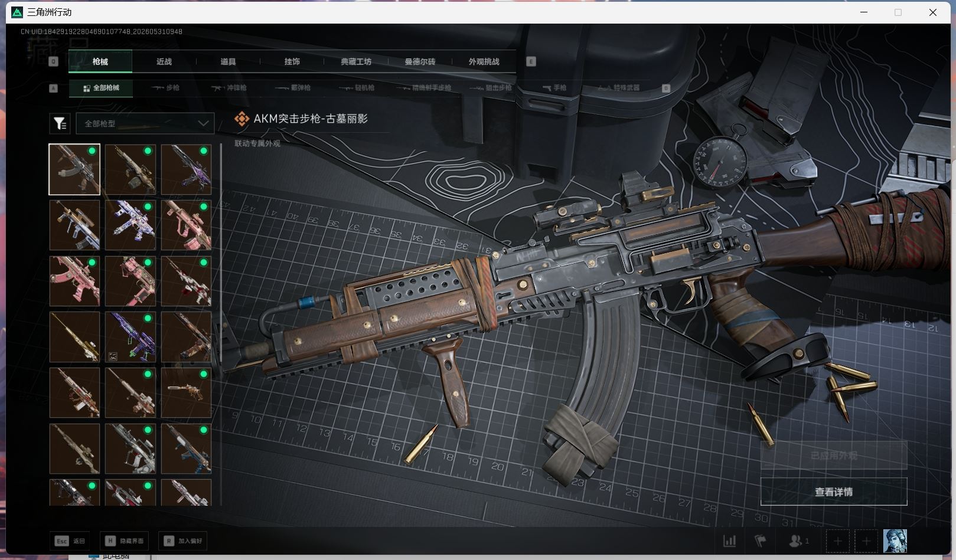This screenshot has width=956, height=560.
Task: Filter by 精确射手步枪 category
Action: pos(424,88)
